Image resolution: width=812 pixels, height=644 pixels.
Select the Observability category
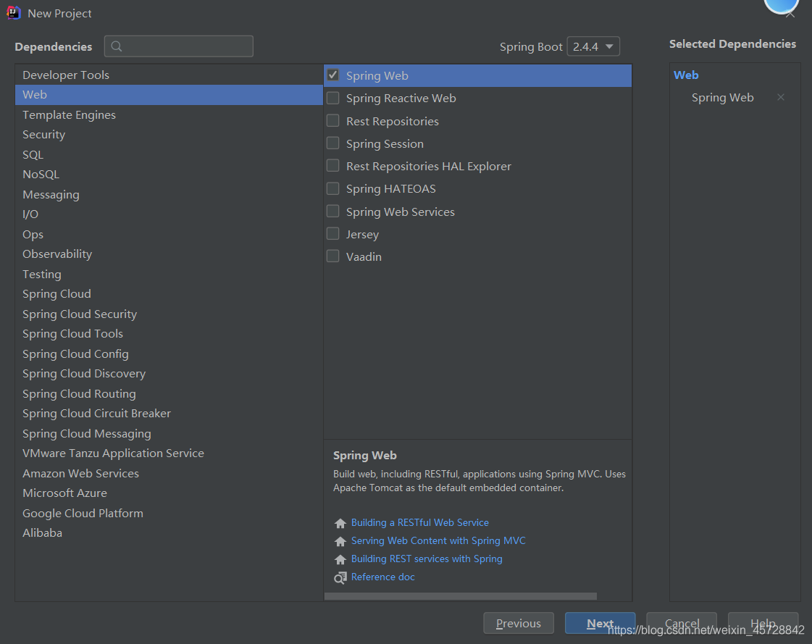tap(169, 254)
